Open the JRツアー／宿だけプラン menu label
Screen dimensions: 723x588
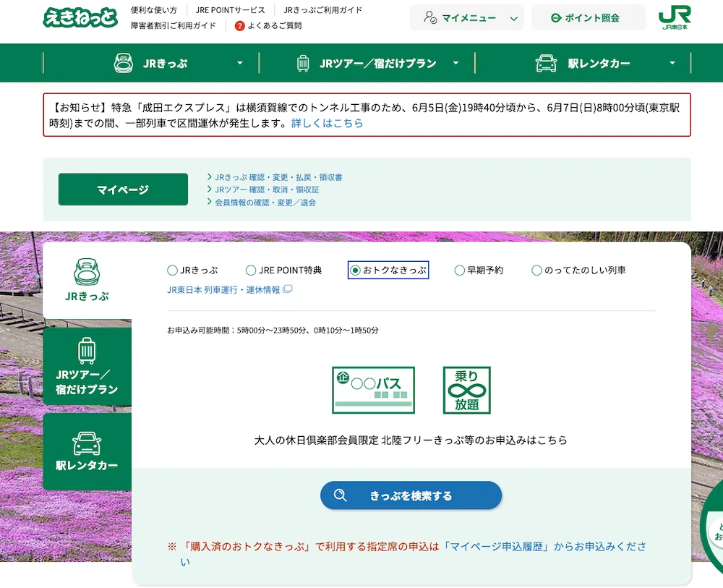coord(377,64)
